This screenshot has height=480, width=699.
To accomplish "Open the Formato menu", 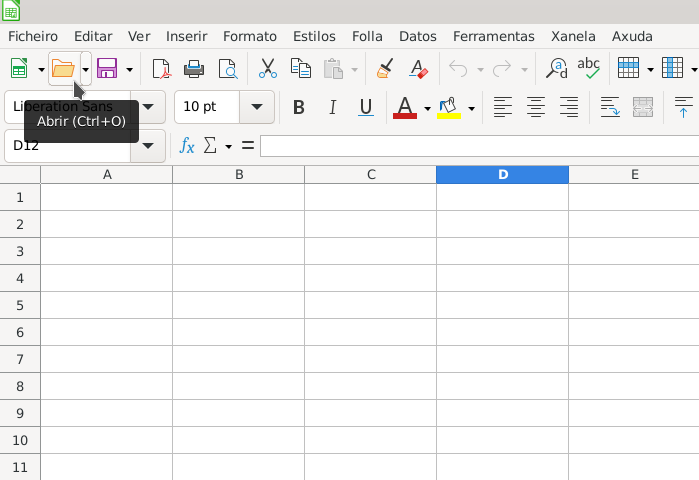I will coord(250,36).
